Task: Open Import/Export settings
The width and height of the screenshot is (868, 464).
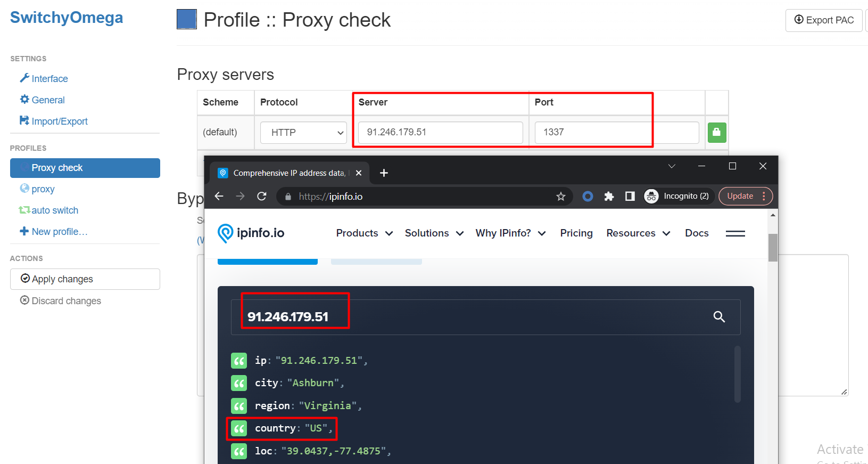Action: (x=54, y=121)
